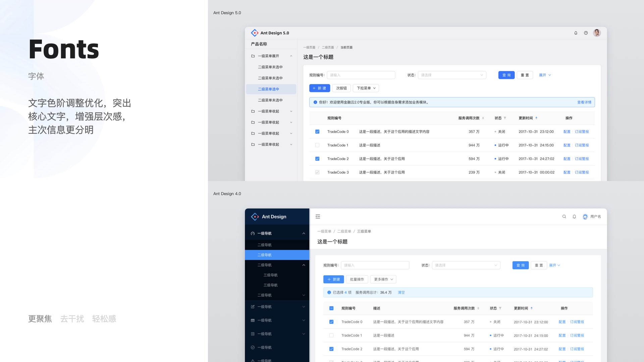644x362 pixels.
Task: Click the 规则编号 input in Ant Design 5.0
Action: point(361,75)
